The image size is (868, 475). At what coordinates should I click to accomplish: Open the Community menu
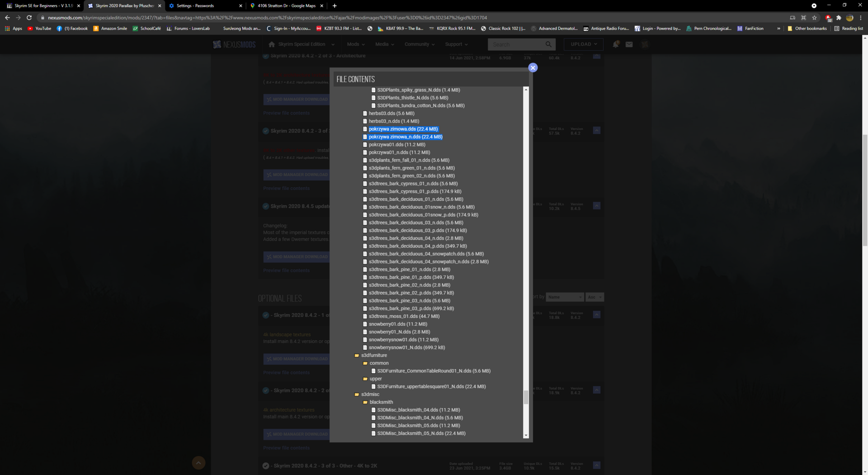click(420, 44)
